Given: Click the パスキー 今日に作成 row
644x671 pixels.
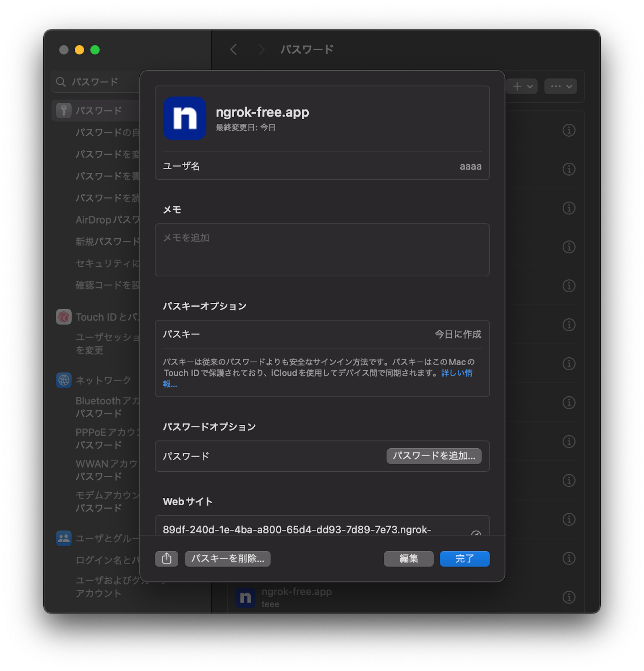Looking at the screenshot, I should [322, 334].
